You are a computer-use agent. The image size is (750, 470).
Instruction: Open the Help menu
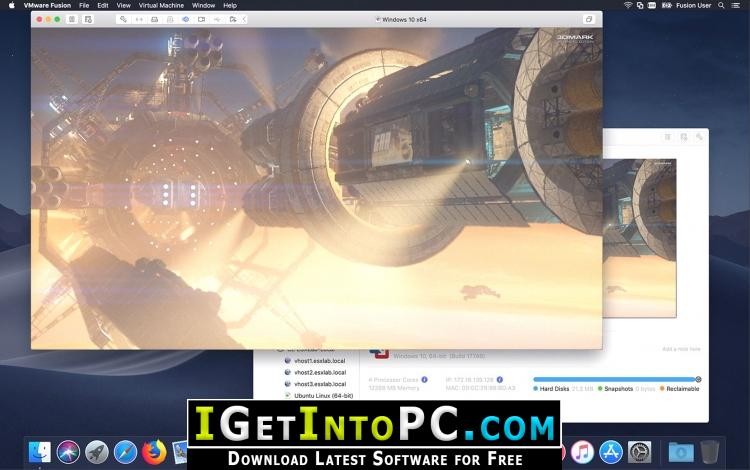coord(230,5)
